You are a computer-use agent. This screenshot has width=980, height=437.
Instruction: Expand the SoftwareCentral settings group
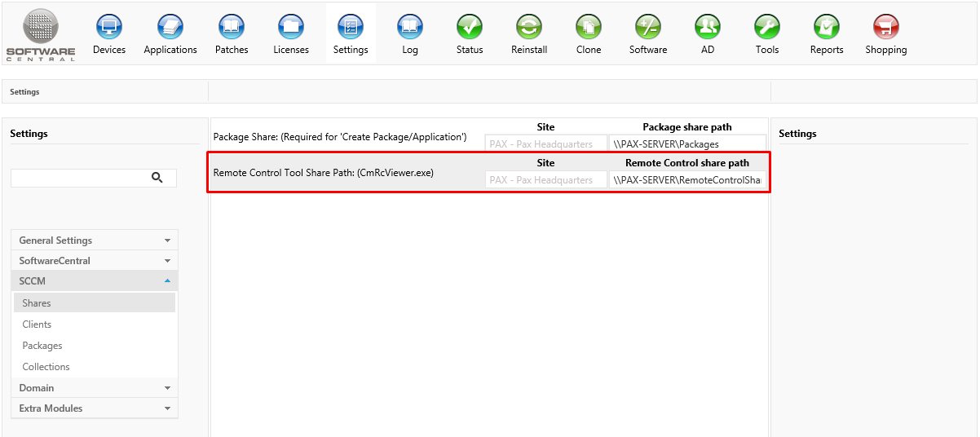95,261
